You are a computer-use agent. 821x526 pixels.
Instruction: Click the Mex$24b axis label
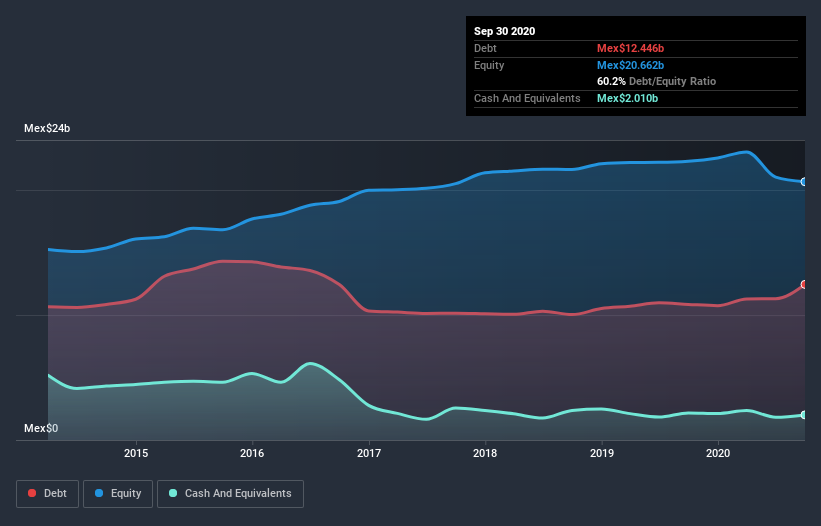point(47,128)
